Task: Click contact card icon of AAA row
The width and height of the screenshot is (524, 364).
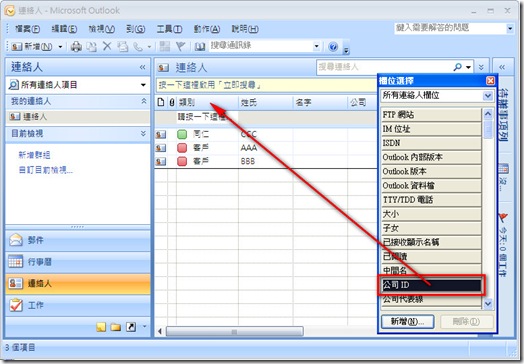Action: pos(161,148)
